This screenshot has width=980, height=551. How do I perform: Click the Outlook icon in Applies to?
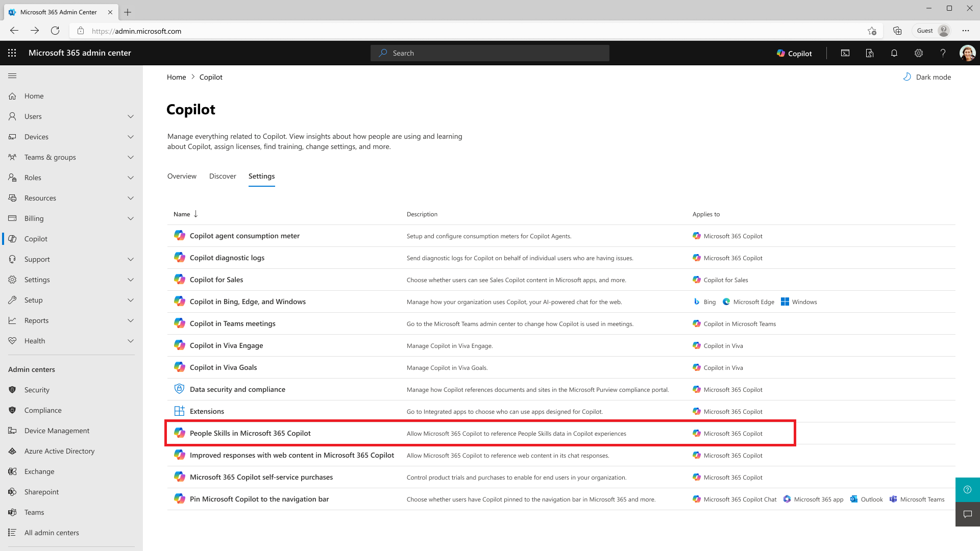[x=854, y=499]
